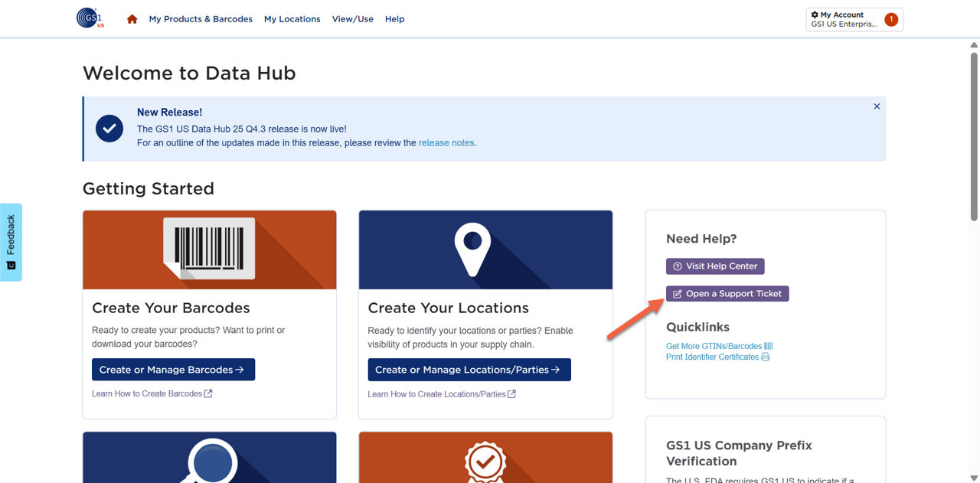
Task: Click Create or Manage Barcodes button
Action: [x=173, y=370]
